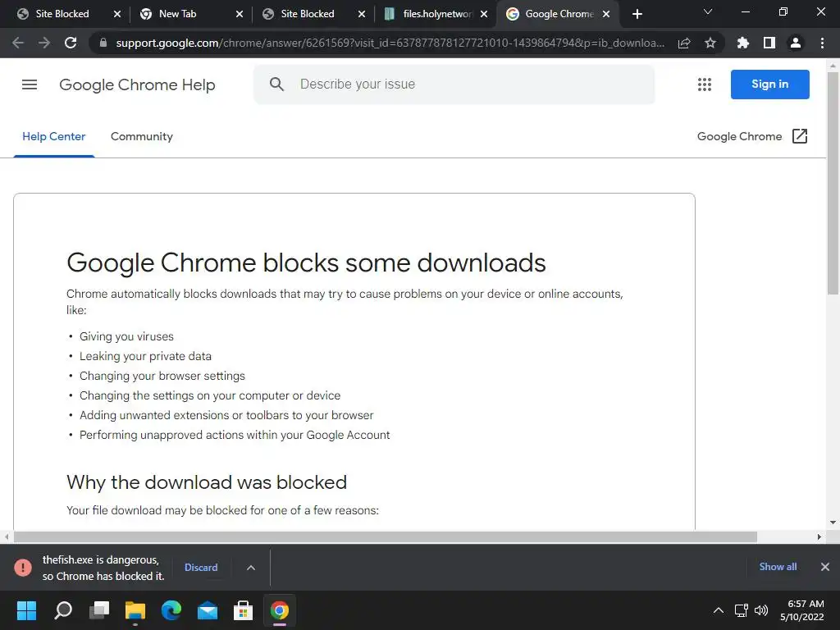Click dangerous download warning icon
This screenshot has height=630, width=840.
tap(23, 568)
